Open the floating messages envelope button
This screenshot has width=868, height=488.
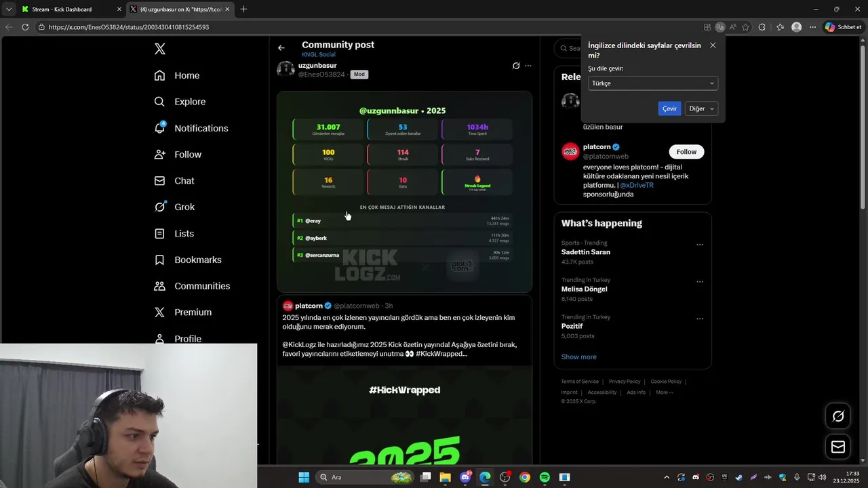(838, 447)
